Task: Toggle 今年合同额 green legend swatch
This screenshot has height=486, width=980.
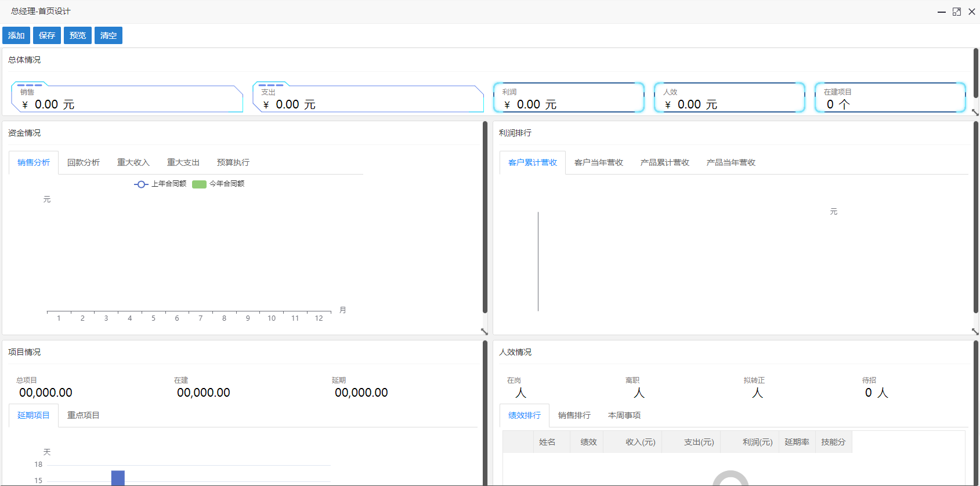Action: [x=199, y=184]
